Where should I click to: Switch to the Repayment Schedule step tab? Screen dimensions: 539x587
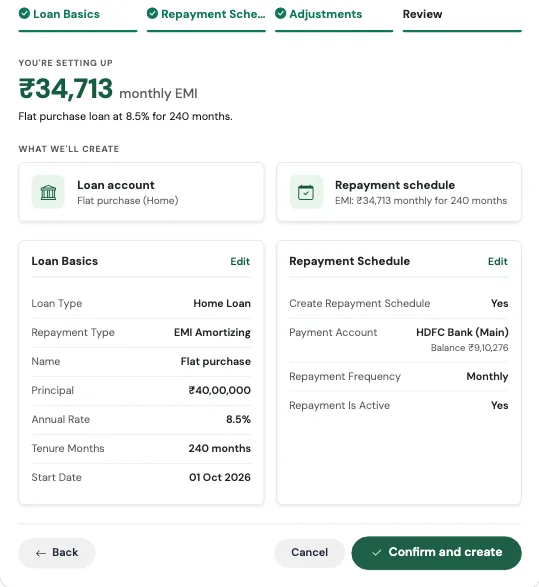tap(206, 18)
